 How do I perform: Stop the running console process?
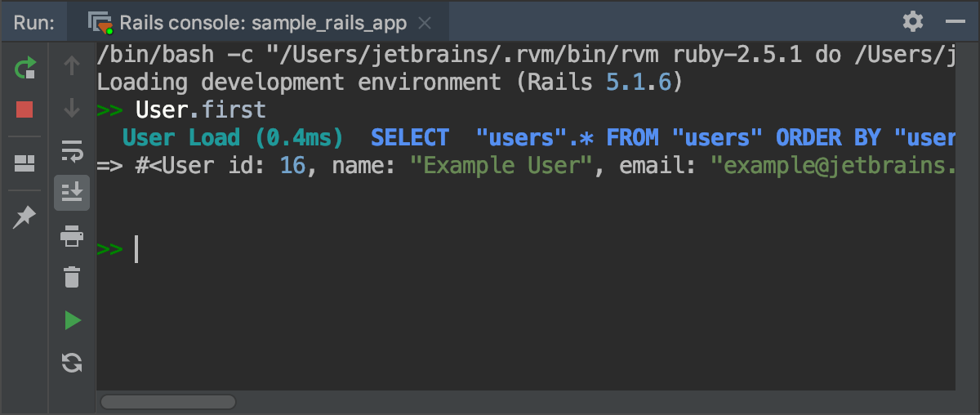tap(24, 109)
